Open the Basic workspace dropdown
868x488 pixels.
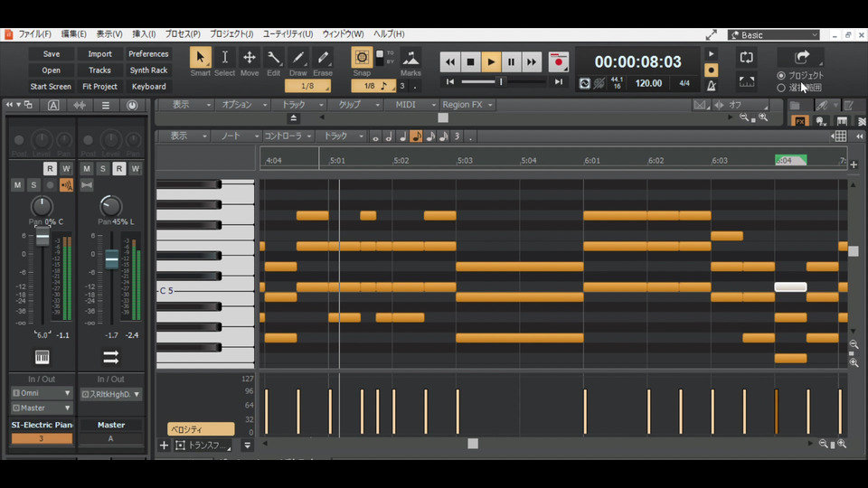click(774, 35)
